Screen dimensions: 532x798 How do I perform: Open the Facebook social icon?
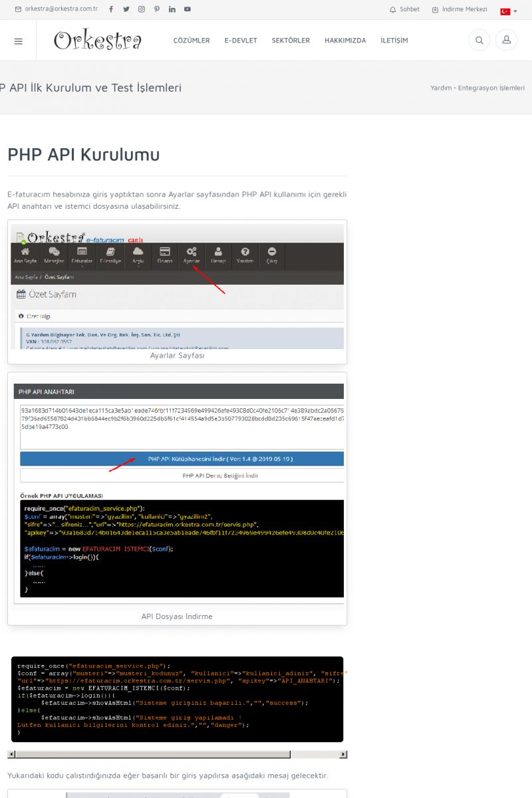(111, 9)
